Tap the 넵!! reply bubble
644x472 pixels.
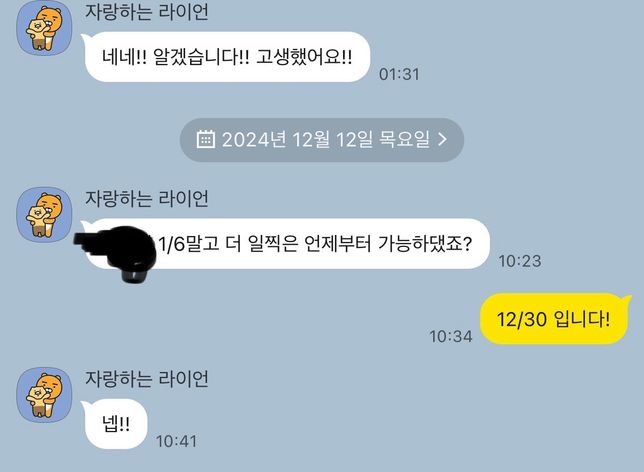[x=115, y=424]
